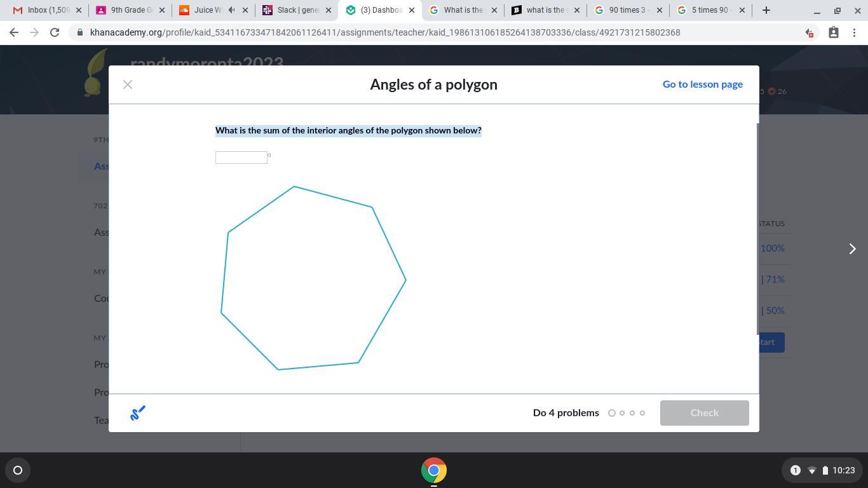Viewport: 868px width, 488px height.
Task: Mute the Juice W SoundCloud tab audio
Action: coord(232,10)
